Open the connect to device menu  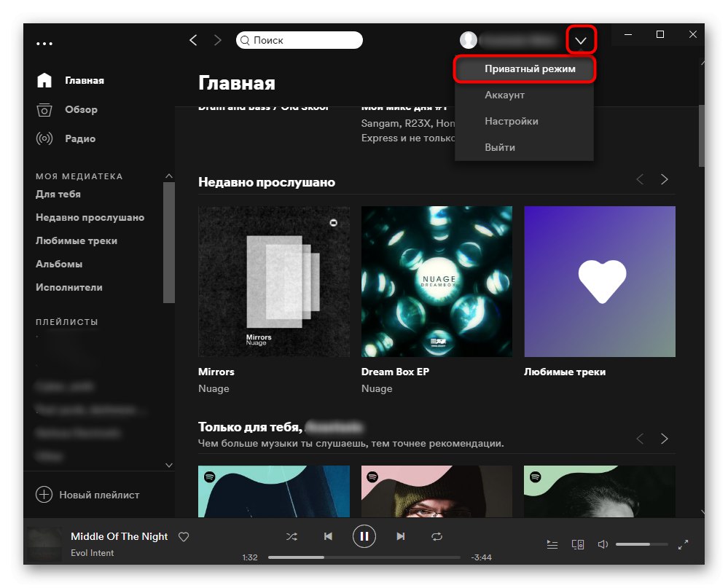tap(578, 544)
